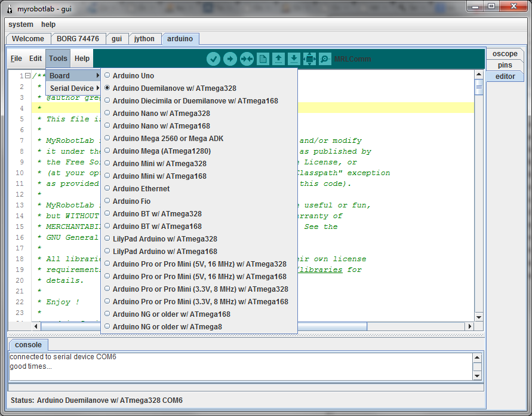Open the editor File menu
Screen dimensions: 532x416
coord(16,59)
